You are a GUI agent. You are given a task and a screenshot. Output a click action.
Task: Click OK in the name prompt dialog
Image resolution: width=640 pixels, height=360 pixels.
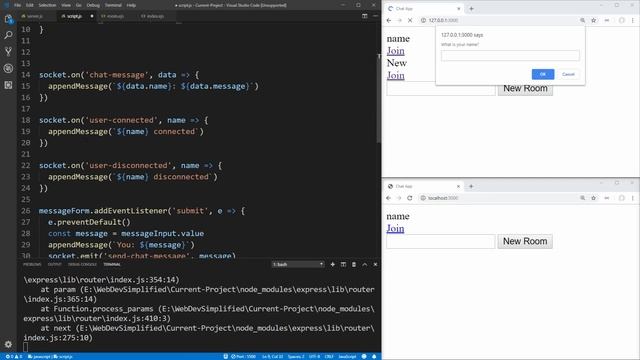click(543, 74)
